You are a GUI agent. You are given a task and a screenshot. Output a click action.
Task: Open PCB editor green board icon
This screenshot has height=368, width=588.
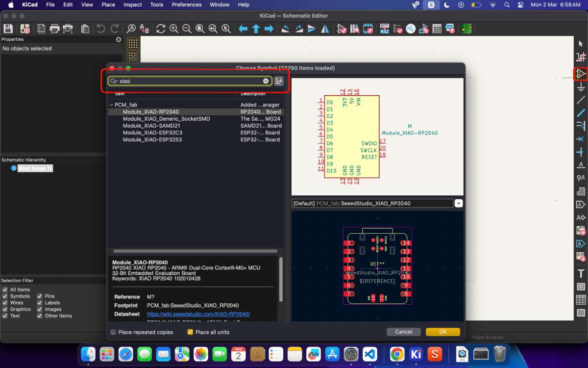pyautogui.click(x=466, y=29)
